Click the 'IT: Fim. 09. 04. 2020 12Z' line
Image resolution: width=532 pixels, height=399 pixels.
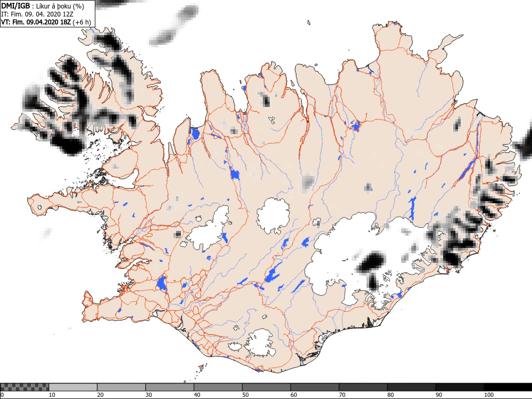coord(37,14)
